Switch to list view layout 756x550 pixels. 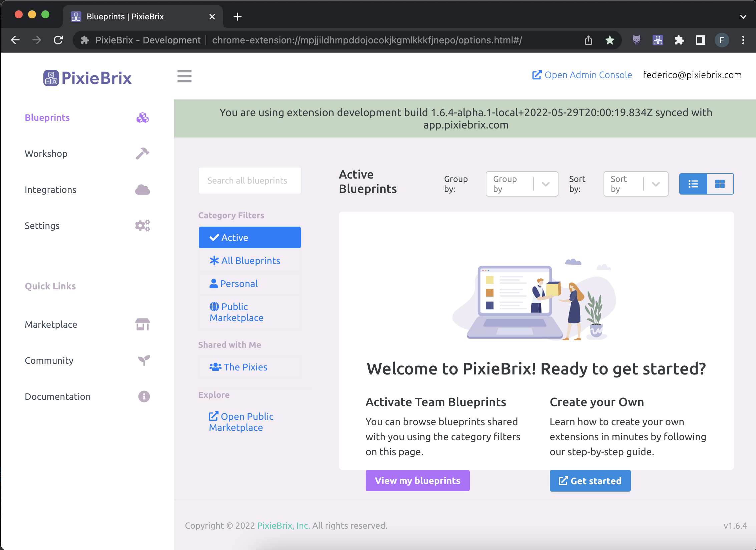[x=693, y=184]
